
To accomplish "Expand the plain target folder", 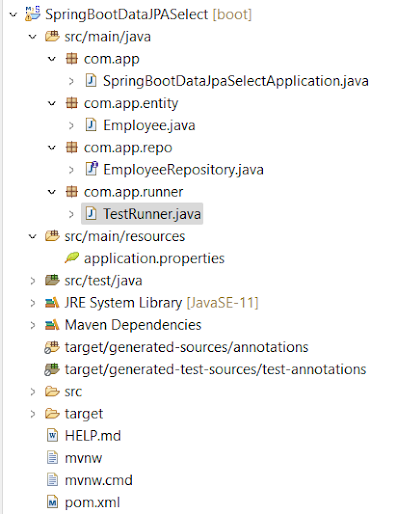I will coord(33,414).
